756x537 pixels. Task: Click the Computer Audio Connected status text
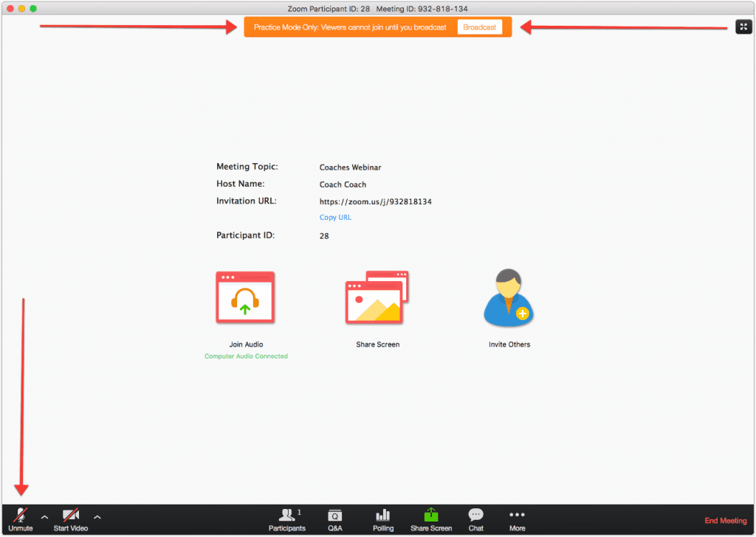tap(246, 356)
